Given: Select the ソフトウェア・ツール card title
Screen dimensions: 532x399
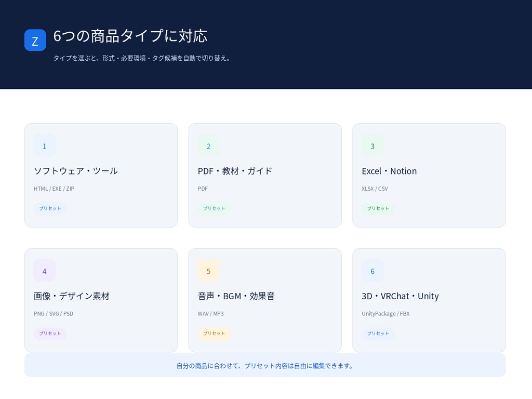Looking at the screenshot, I should (x=76, y=171).
